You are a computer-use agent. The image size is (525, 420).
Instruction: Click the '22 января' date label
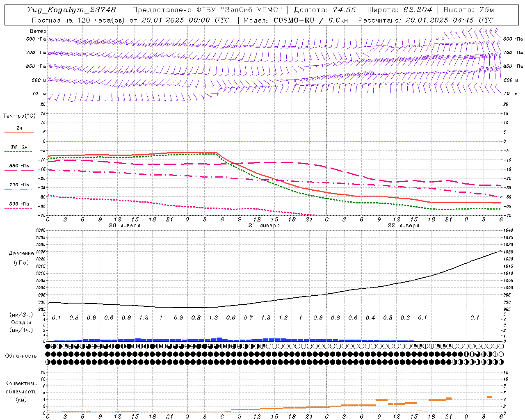pos(404,226)
